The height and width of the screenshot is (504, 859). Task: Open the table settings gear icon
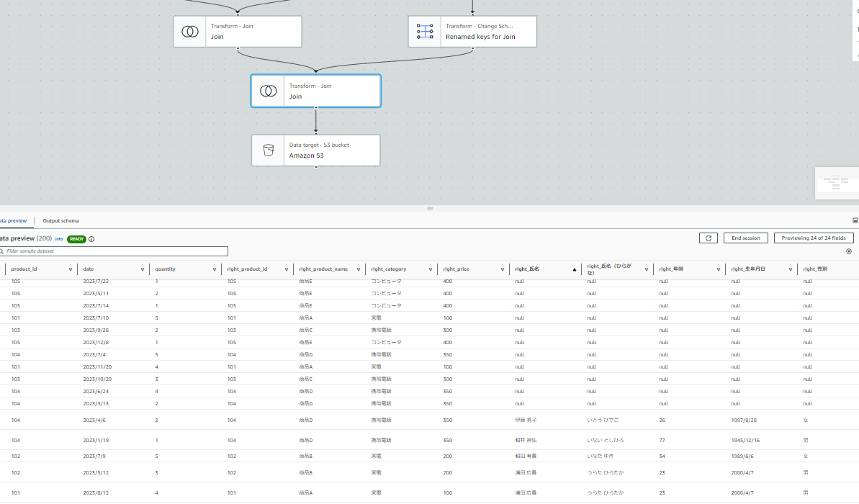click(849, 251)
